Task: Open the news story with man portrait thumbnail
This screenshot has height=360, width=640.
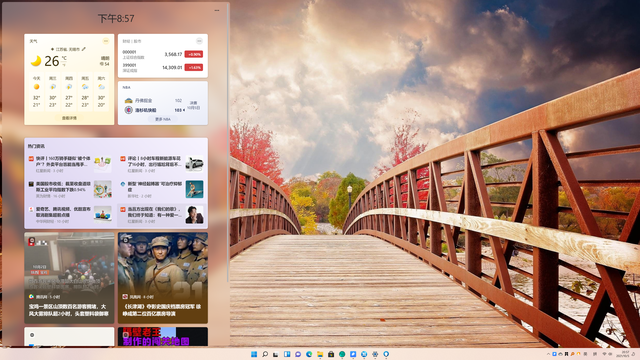Action: point(162,215)
